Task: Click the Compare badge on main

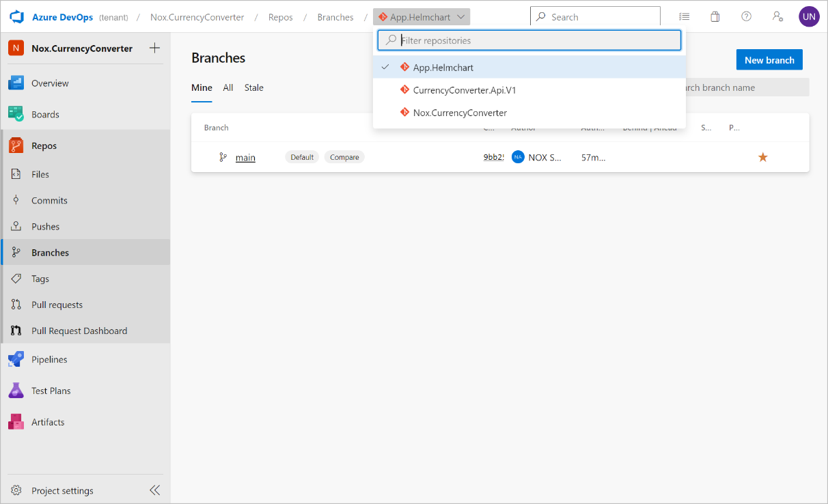Action: click(x=344, y=157)
